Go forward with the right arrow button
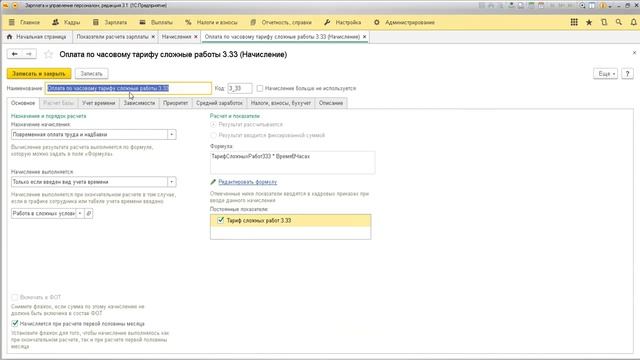The height and width of the screenshot is (360, 640). point(29,54)
